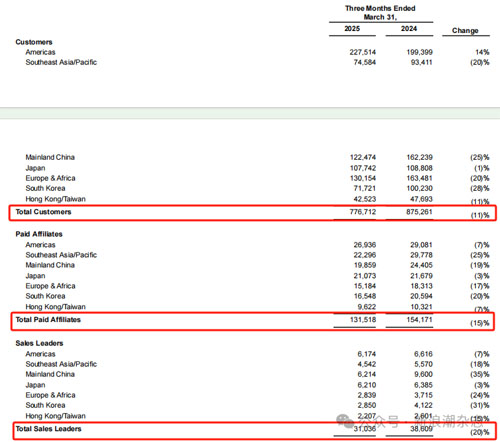Click the value 163,481

419,178
